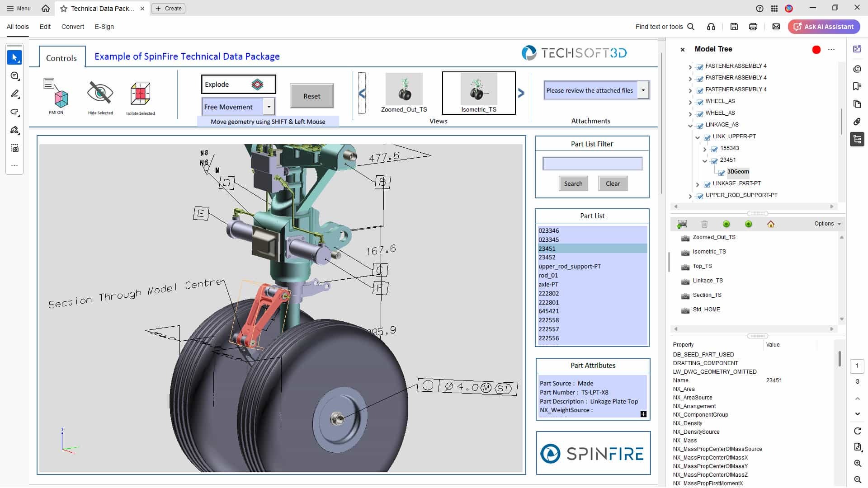868x488 pixels.
Task: Click the create view camera icon
Action: (x=682, y=224)
